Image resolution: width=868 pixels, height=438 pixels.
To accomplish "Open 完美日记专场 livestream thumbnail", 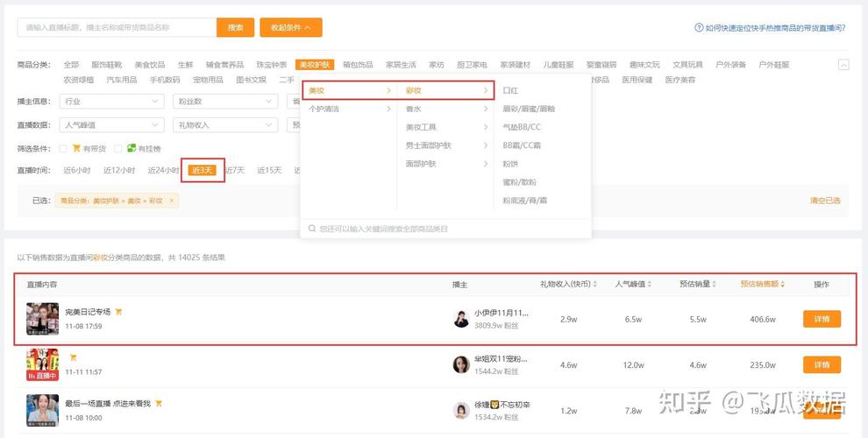I will [42, 319].
